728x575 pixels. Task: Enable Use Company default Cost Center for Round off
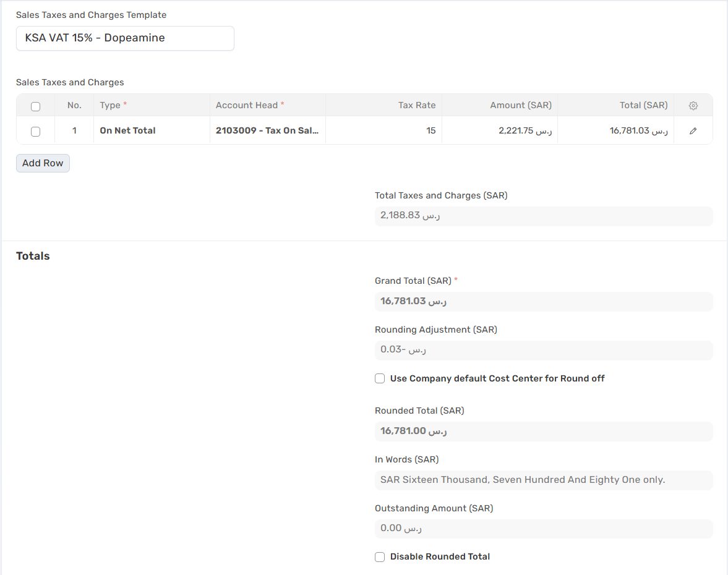click(x=380, y=378)
